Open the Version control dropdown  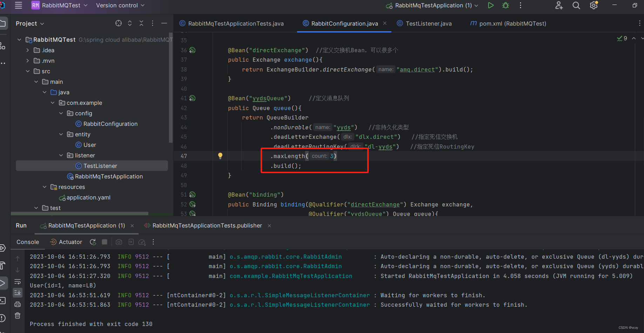120,5
